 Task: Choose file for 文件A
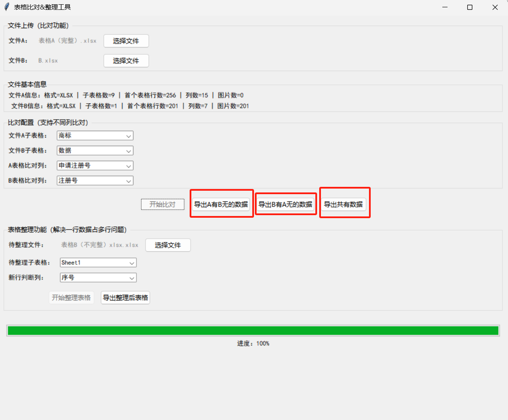(x=126, y=41)
